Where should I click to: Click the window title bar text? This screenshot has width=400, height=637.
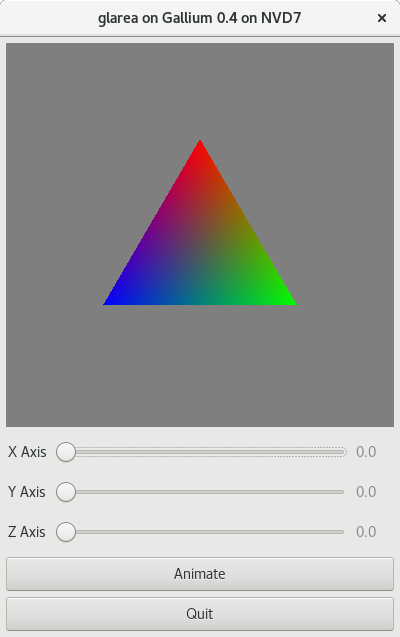pos(199,18)
